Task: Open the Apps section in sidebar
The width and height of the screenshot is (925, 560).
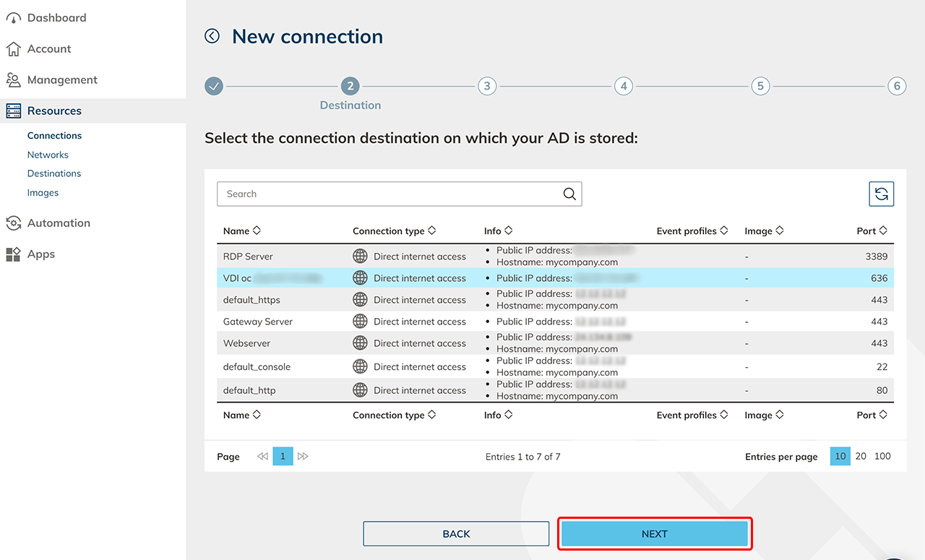Action: 41,254
